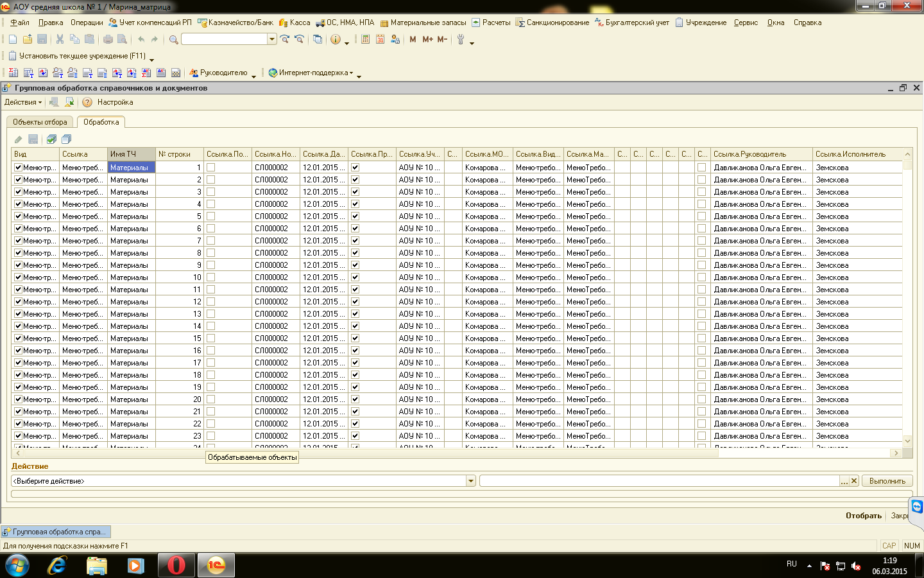The width and height of the screenshot is (924, 578).
Task: Click the help question mark icon
Action: 87,102
